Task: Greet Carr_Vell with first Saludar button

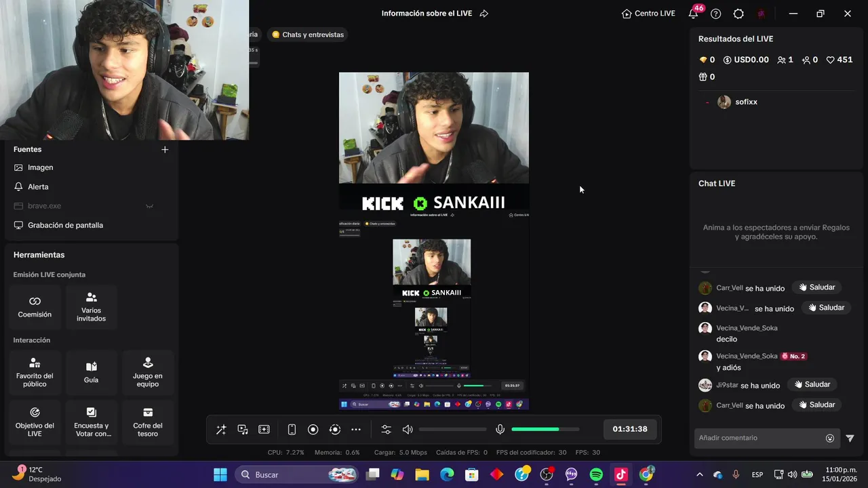Action: 817,287
